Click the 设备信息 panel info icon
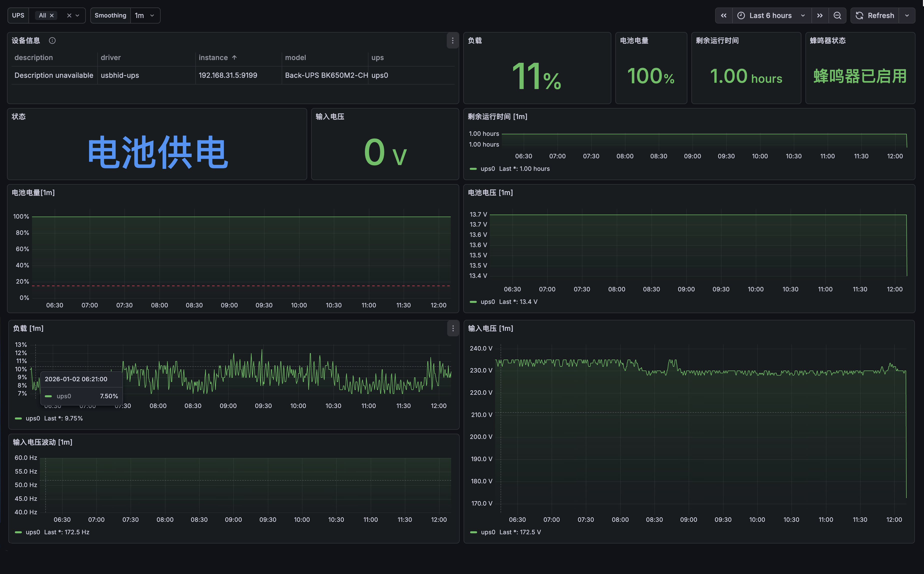Screen dimensions: 924x574 (52, 41)
